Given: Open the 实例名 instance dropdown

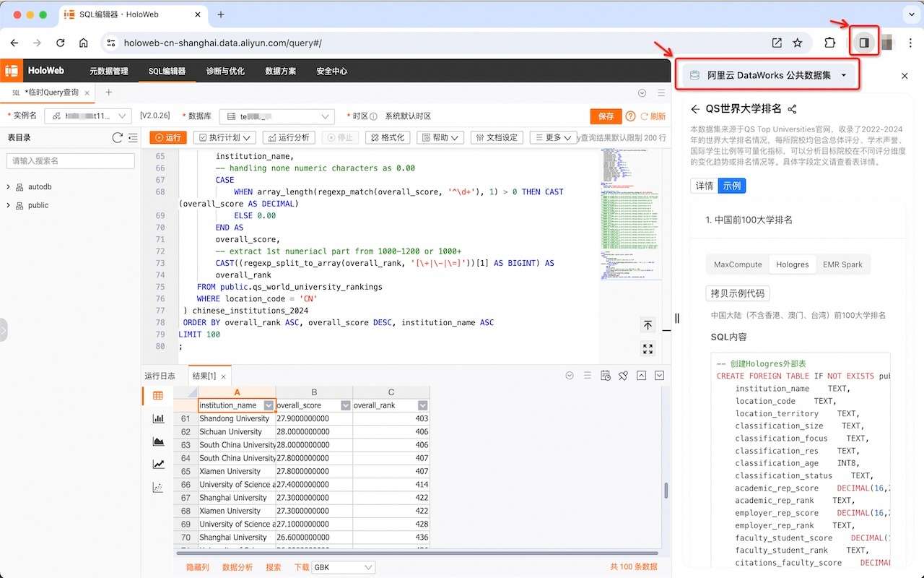Looking at the screenshot, I should [x=88, y=116].
